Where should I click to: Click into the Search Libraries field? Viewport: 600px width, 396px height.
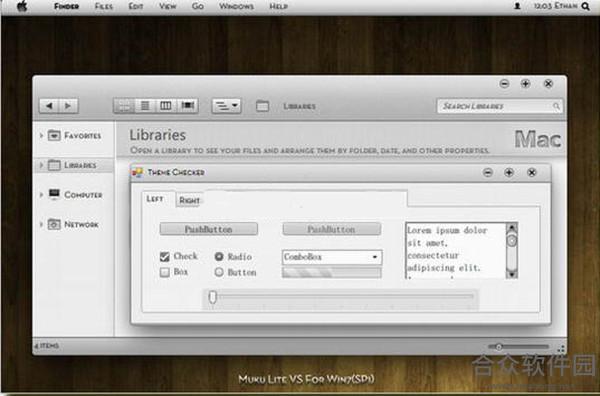(x=500, y=106)
